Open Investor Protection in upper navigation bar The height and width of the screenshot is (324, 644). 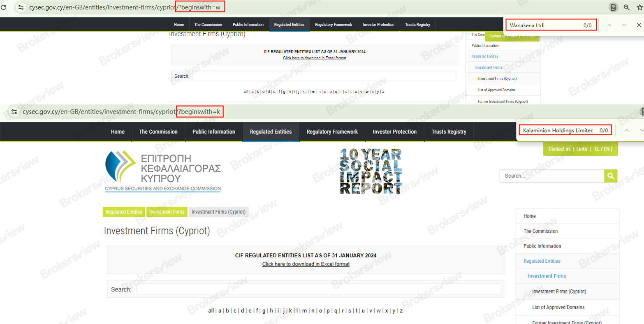[x=378, y=25]
